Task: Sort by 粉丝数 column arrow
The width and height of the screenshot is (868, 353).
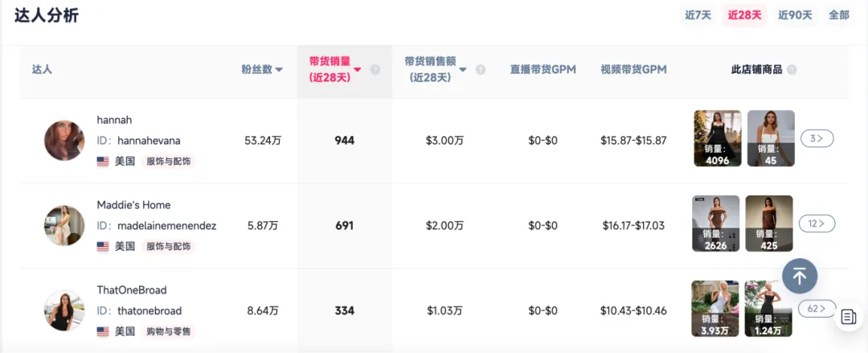Action: pos(279,70)
